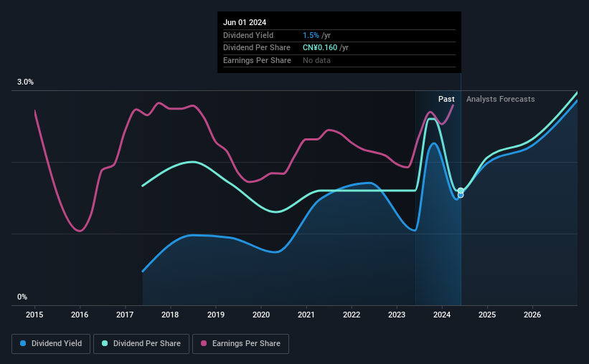The height and width of the screenshot is (364, 589).
Task: Click the 2026 x-axis label
Action: [x=532, y=315]
